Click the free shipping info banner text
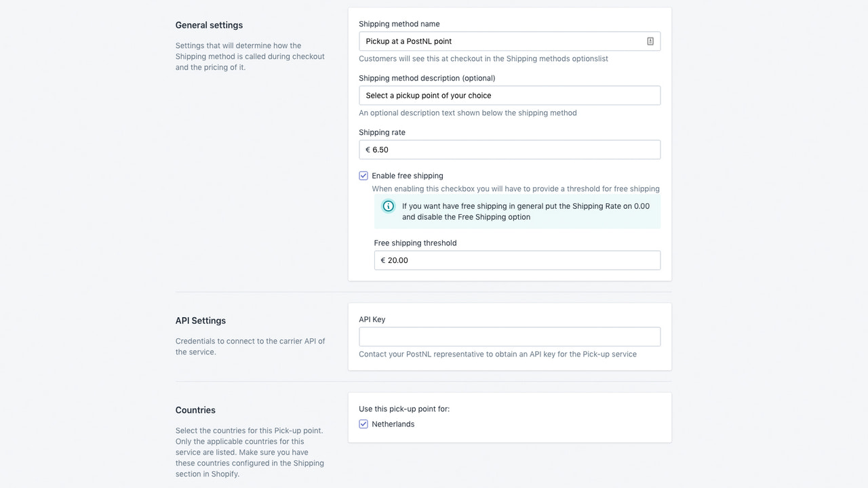Viewport: 868px width, 488px height. click(526, 211)
